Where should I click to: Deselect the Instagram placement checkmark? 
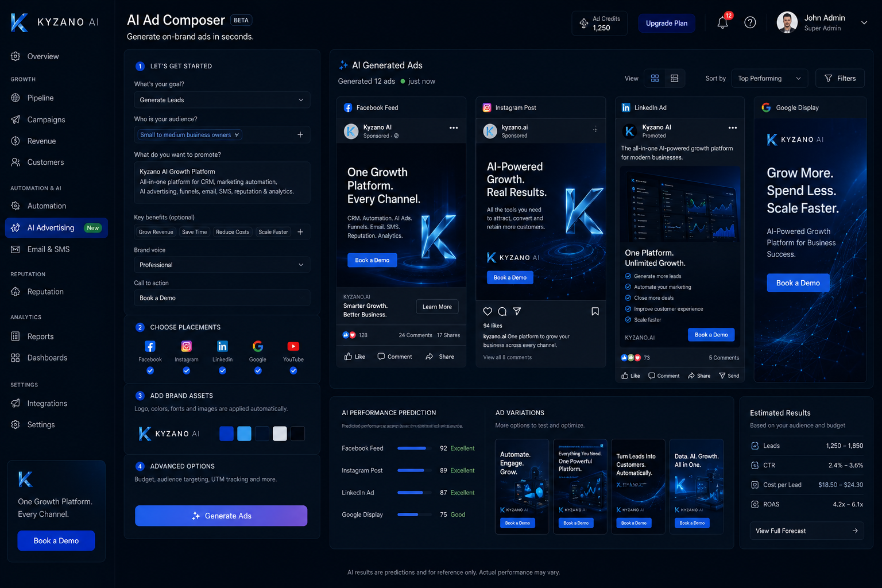pos(187,371)
